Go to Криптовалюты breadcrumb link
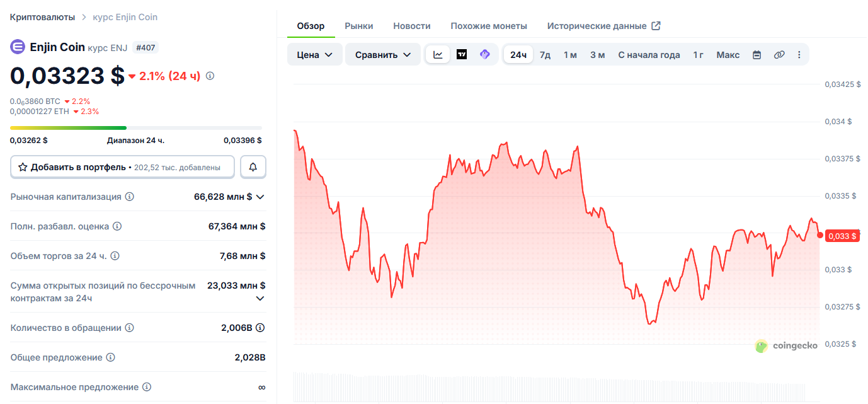 coord(42,17)
